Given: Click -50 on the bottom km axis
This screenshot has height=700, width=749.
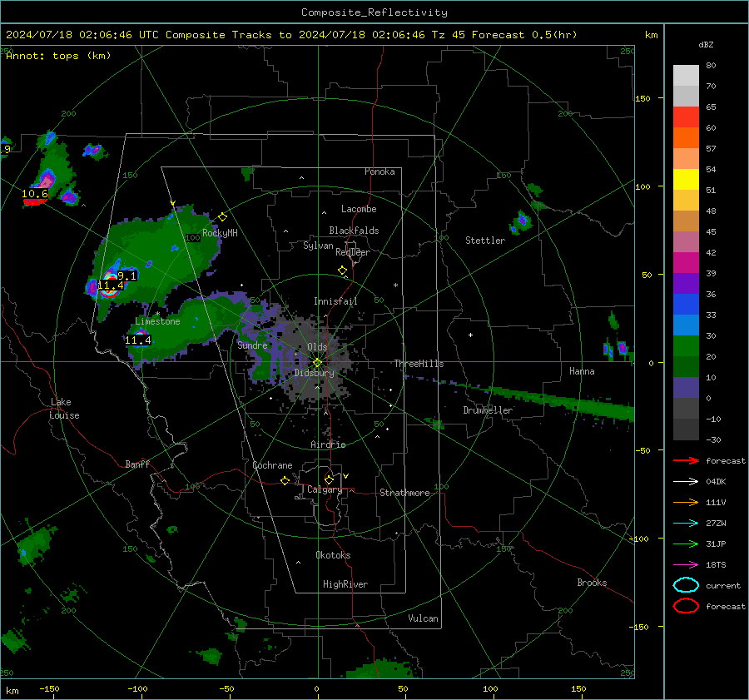Looking at the screenshot, I should [x=226, y=688].
